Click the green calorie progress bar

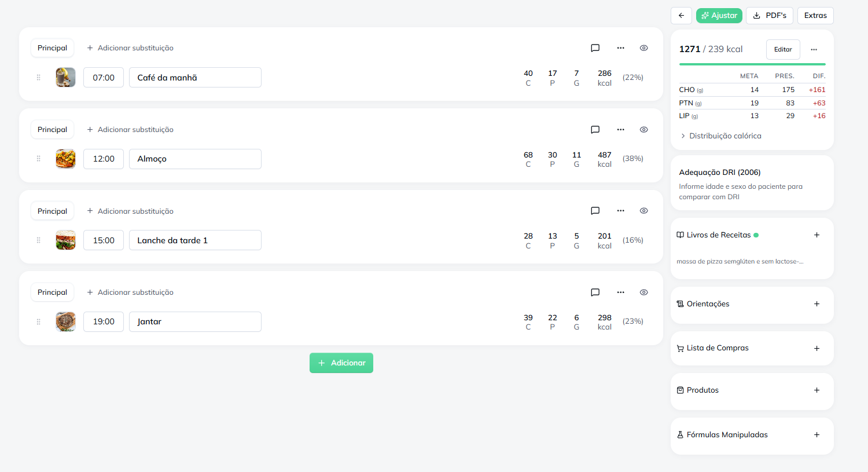tap(752, 64)
